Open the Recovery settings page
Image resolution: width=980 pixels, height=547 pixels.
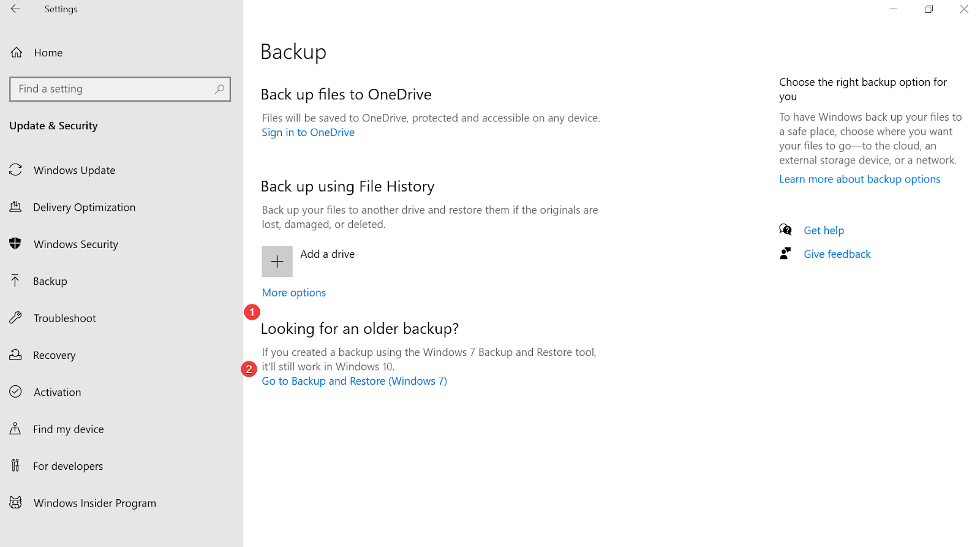click(x=54, y=355)
